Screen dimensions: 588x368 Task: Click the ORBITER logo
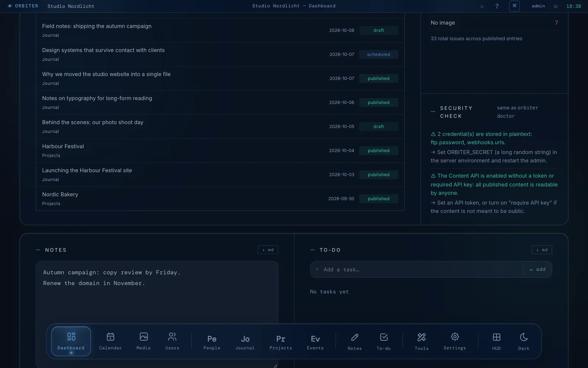(23, 6)
